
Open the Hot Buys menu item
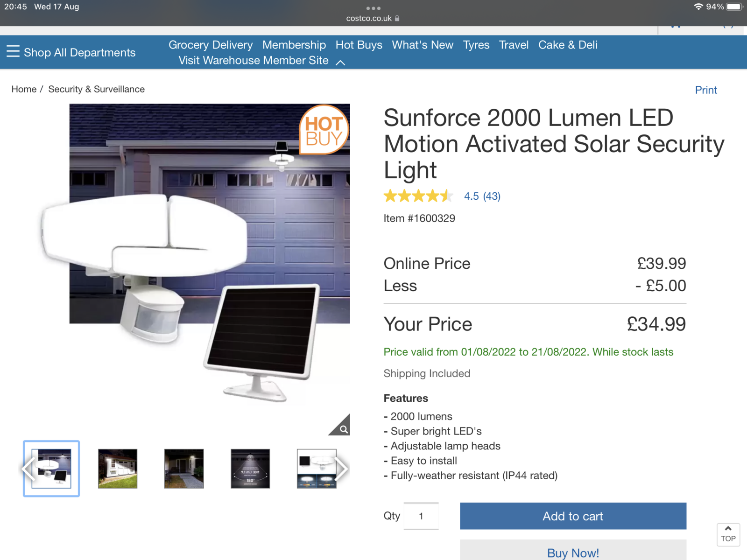[359, 45]
